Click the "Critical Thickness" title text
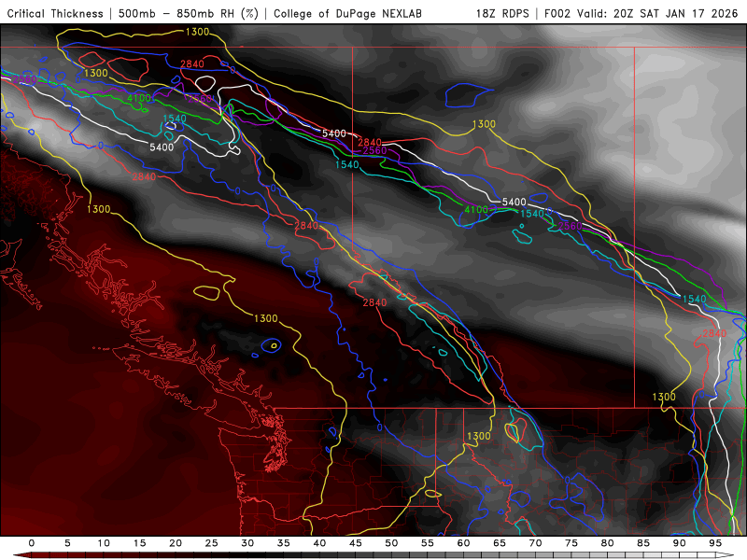This screenshot has height=560, width=747. pos(55,14)
